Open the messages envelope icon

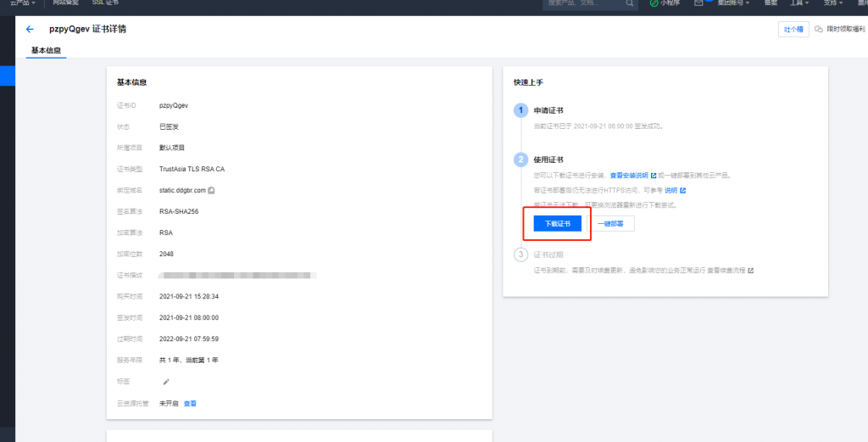tap(698, 3)
